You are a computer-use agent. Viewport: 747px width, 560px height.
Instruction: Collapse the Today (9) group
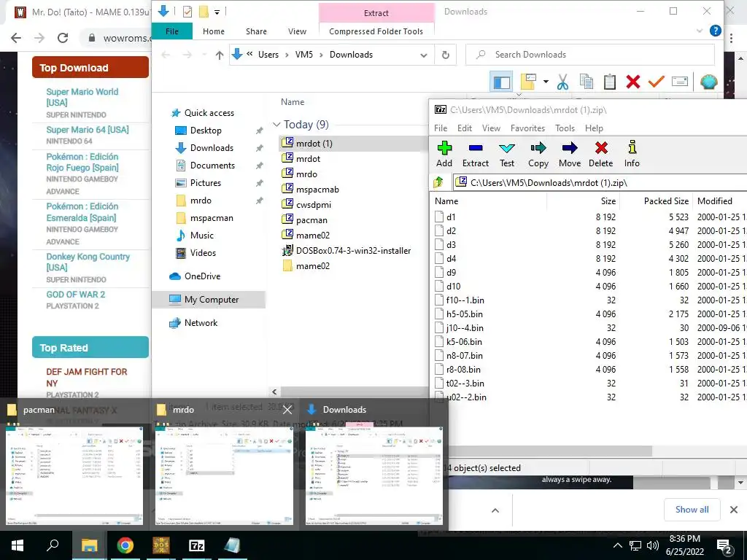(x=276, y=124)
